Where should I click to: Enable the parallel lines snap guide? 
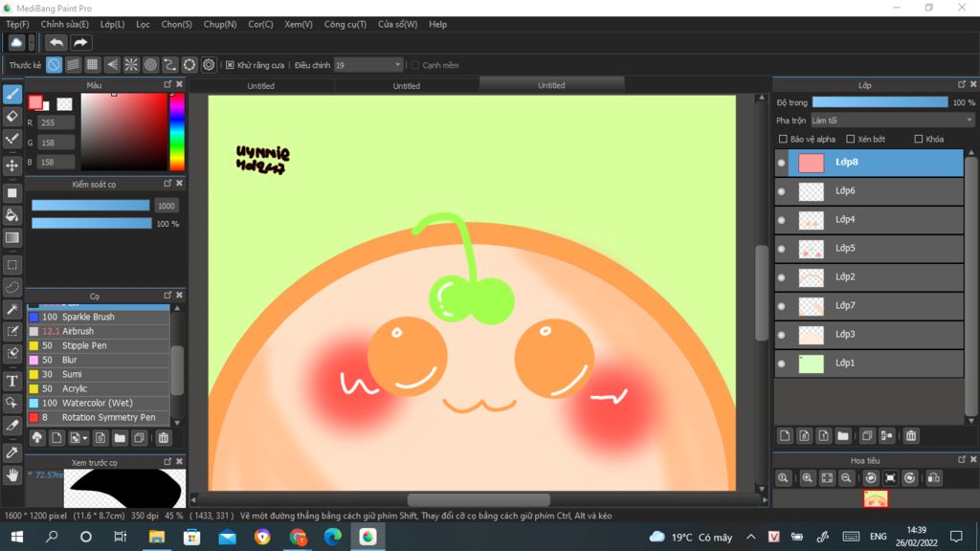click(x=73, y=64)
